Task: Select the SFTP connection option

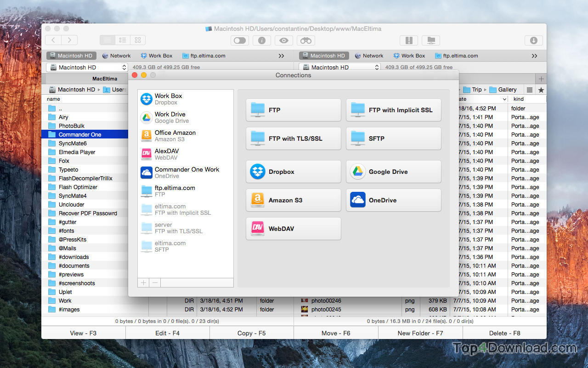Action: coord(393,138)
